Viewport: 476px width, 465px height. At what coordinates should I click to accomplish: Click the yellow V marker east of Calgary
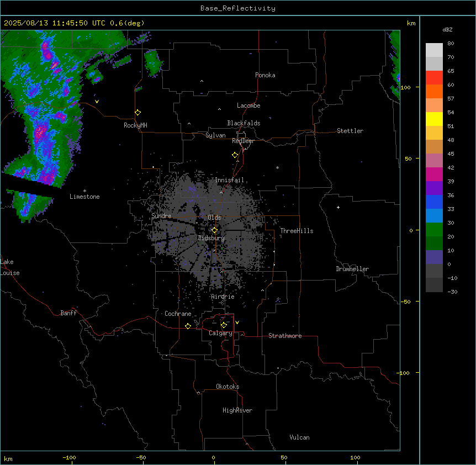coord(237,323)
